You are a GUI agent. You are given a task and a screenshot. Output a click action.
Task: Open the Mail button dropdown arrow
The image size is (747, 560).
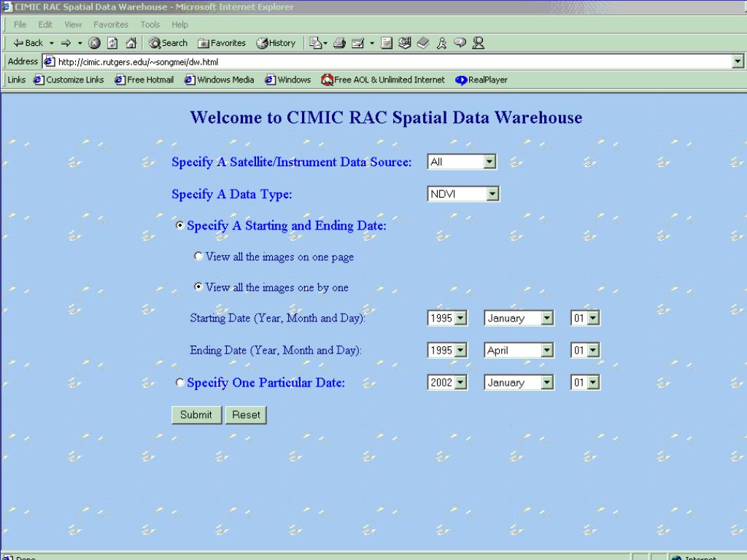(x=325, y=43)
